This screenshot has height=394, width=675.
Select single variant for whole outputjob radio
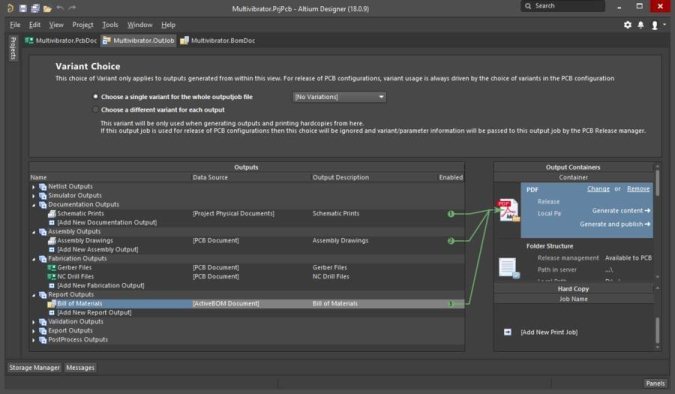[x=96, y=97]
